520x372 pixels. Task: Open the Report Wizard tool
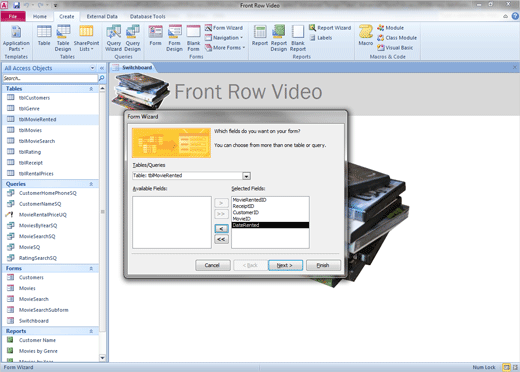[330, 28]
